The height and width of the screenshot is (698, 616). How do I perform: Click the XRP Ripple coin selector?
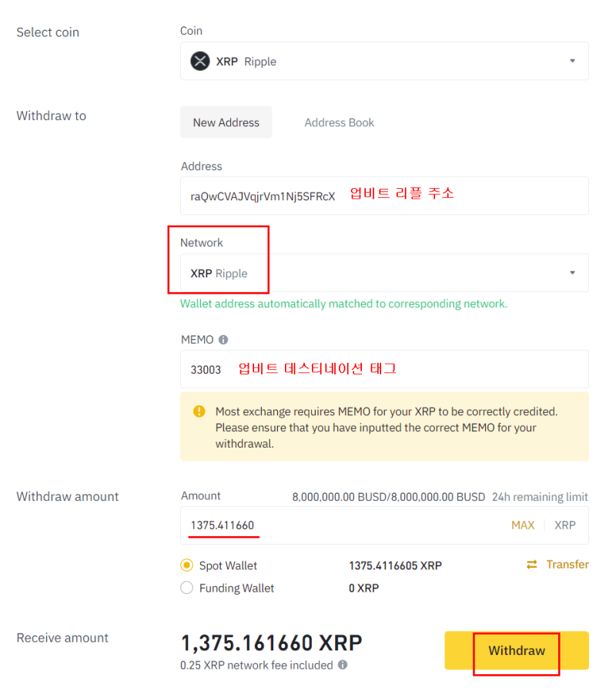click(x=384, y=61)
